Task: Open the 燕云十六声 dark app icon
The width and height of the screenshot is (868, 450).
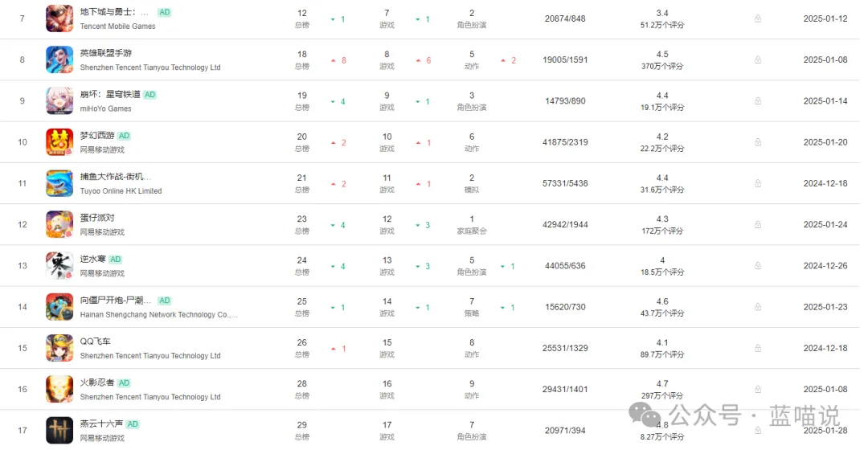Action: [59, 430]
